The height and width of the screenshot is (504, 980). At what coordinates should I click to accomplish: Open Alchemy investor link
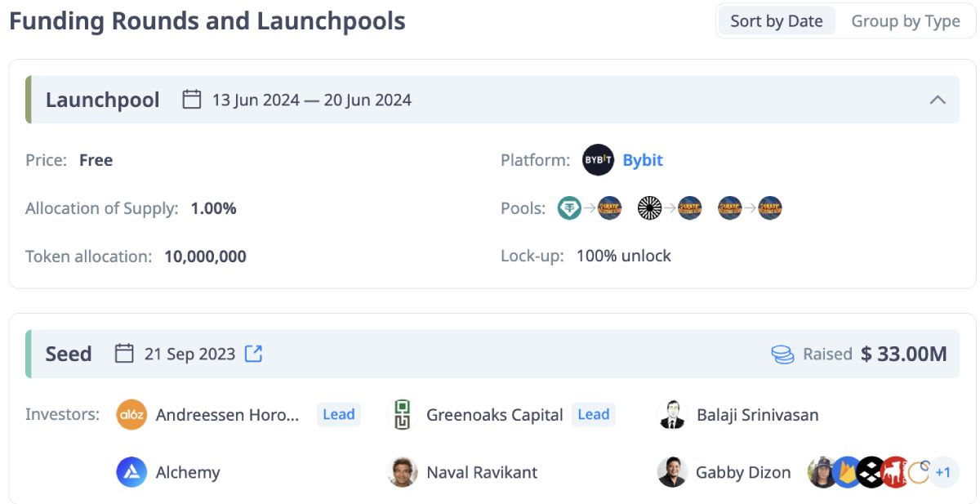188,472
